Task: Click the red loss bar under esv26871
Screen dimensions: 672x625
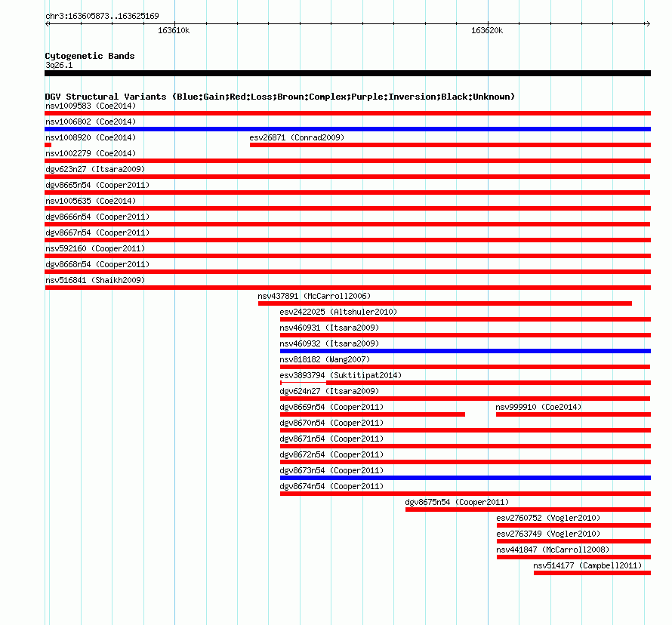Action: point(451,145)
